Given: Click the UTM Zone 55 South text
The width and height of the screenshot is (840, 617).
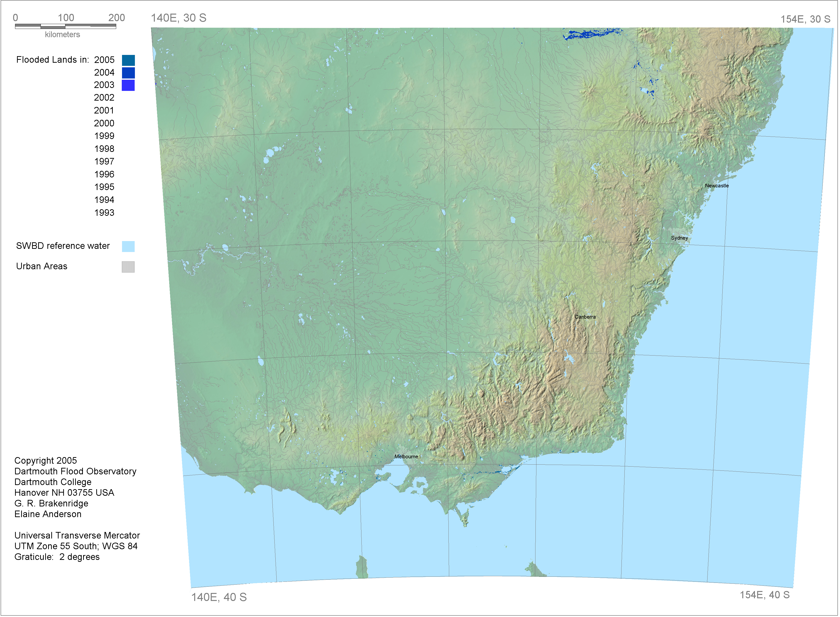Looking at the screenshot, I should (x=76, y=546).
